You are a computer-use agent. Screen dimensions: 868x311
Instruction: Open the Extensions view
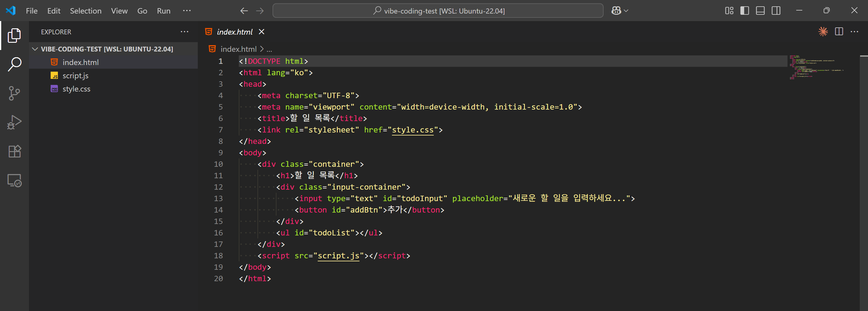(x=14, y=151)
